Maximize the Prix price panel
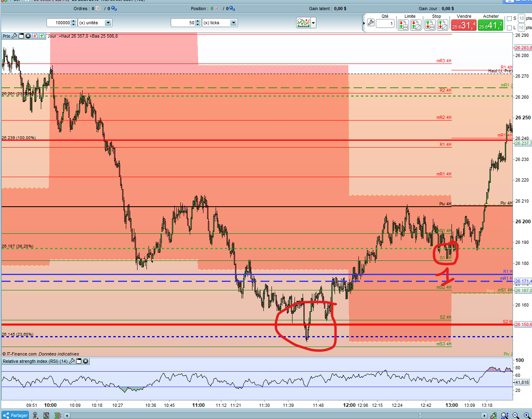This screenshot has width=532, height=419. (21, 36)
